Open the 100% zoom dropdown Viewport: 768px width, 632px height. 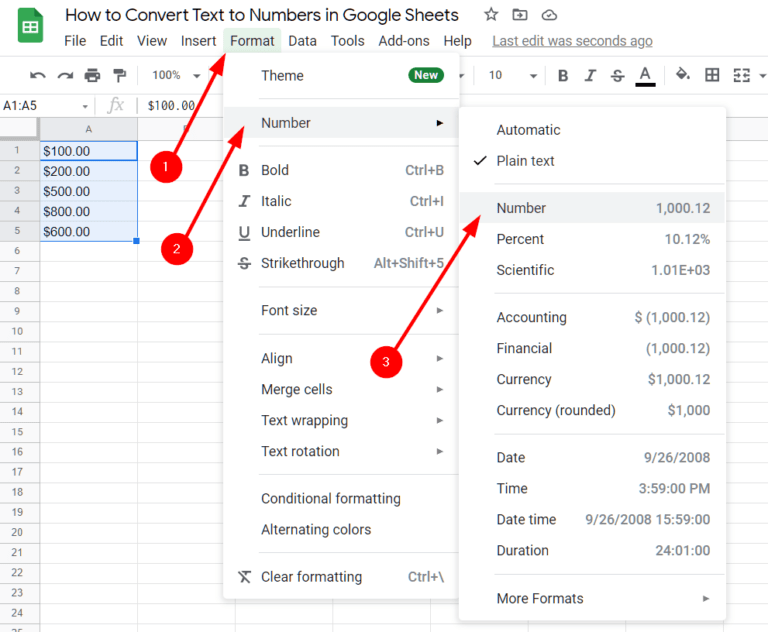click(176, 75)
